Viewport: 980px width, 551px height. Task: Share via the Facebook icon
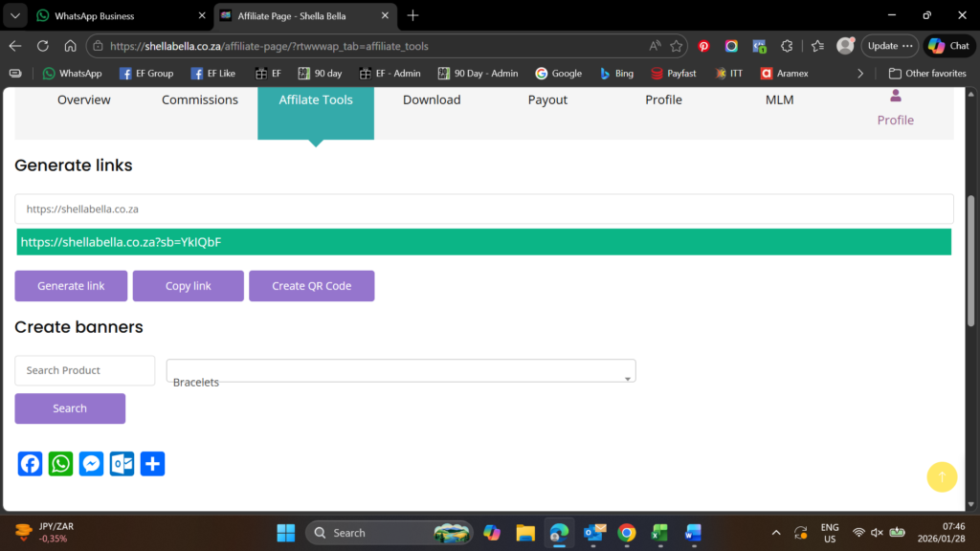pyautogui.click(x=31, y=464)
